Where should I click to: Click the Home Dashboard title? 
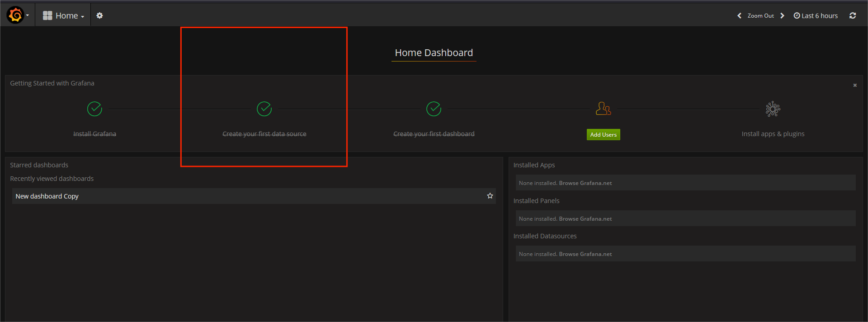click(x=434, y=53)
